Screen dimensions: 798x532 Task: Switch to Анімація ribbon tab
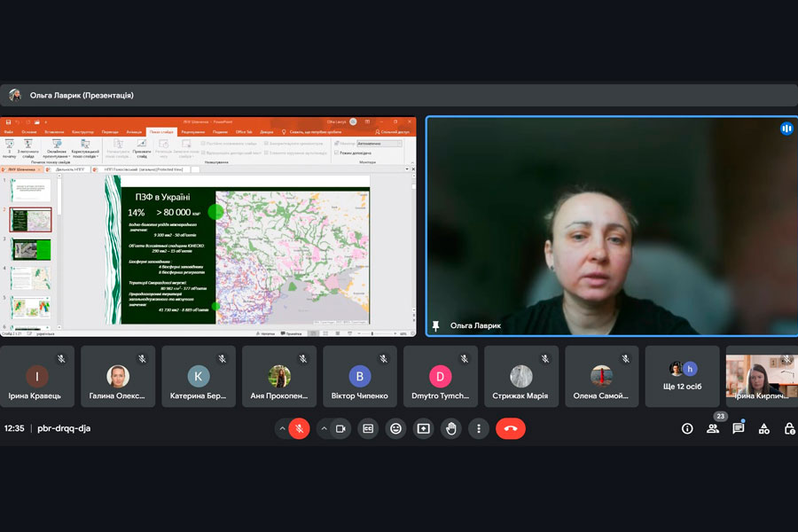tap(135, 132)
